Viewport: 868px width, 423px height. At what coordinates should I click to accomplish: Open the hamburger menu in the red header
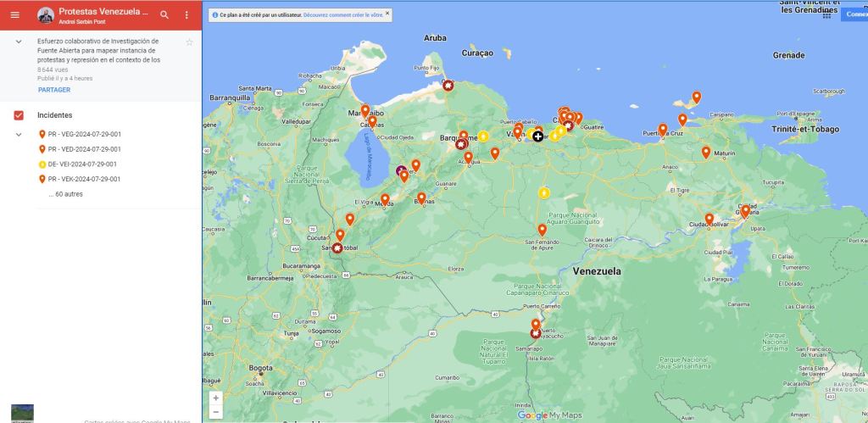point(14,14)
